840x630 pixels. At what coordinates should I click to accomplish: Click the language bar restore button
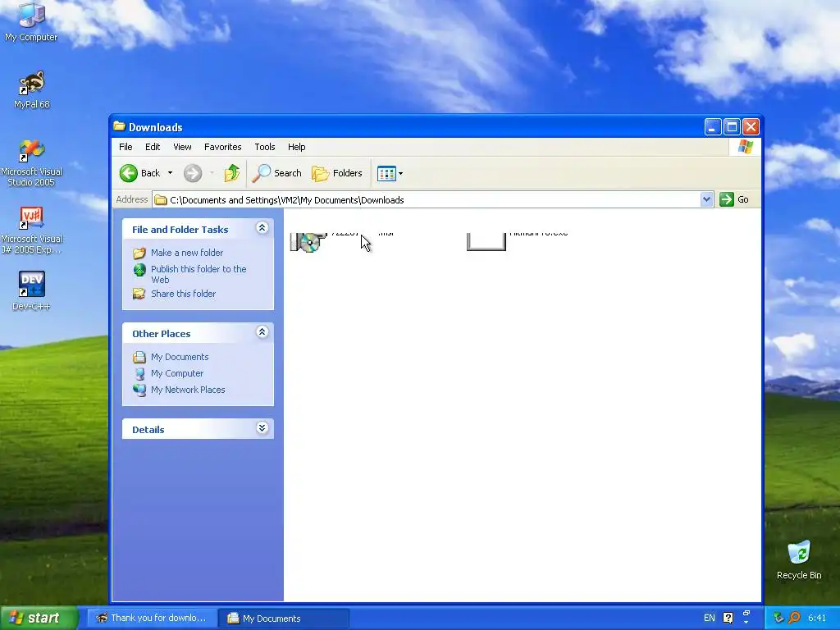(746, 614)
